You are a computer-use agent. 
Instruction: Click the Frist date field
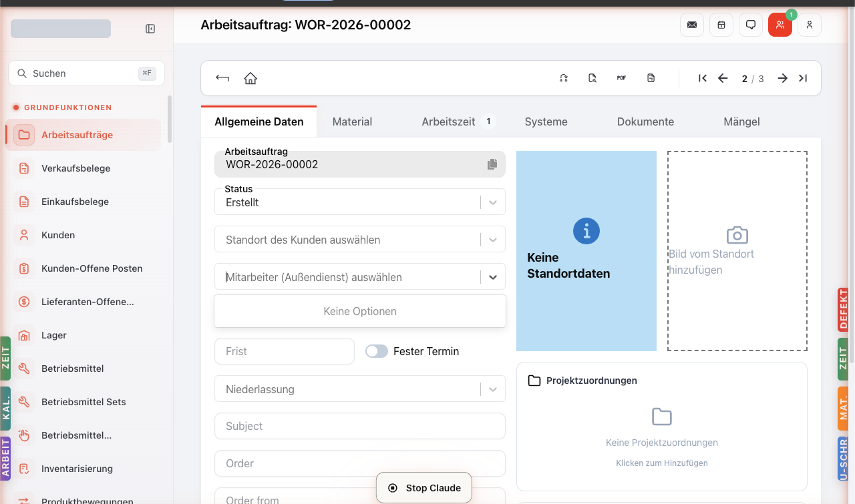[285, 351]
